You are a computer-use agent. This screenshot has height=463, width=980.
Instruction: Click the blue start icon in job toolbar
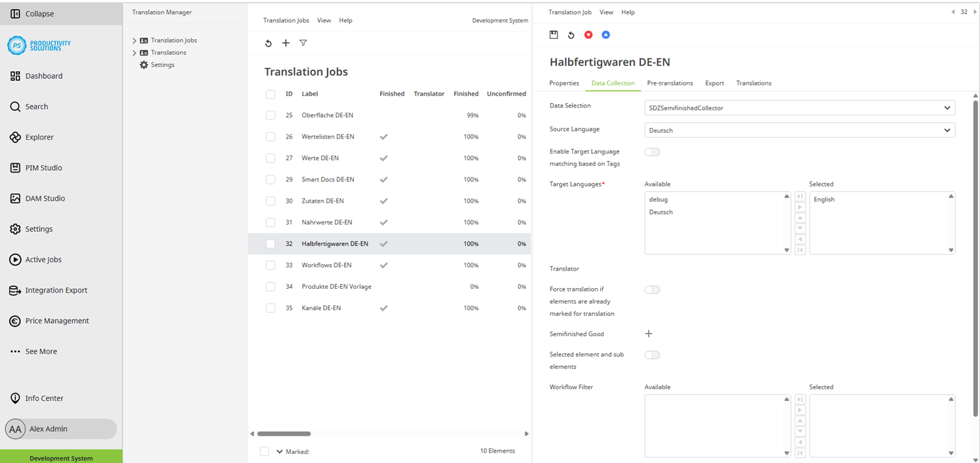coord(605,34)
